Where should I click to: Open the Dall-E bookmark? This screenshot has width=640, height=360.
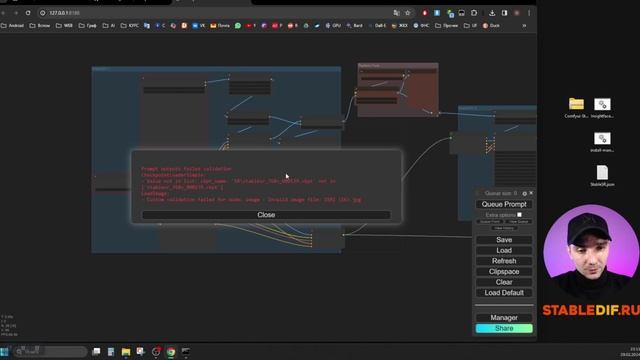(377, 25)
